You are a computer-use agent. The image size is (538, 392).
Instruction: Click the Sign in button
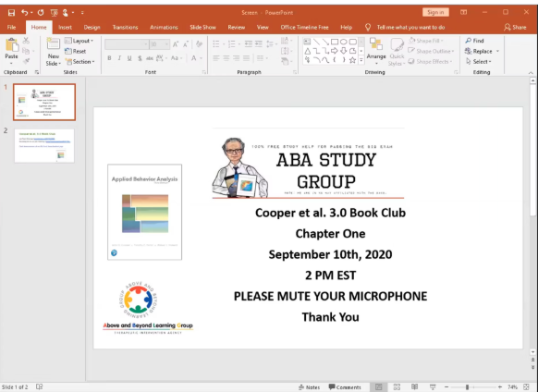point(435,12)
